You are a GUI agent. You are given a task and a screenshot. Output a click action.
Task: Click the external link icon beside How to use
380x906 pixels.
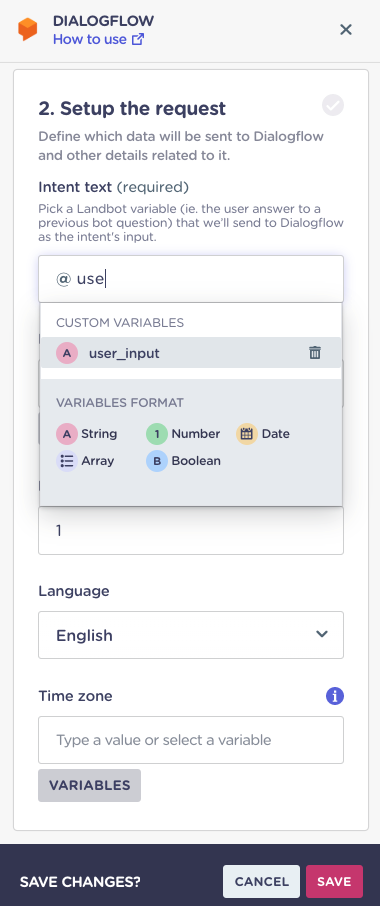click(138, 40)
